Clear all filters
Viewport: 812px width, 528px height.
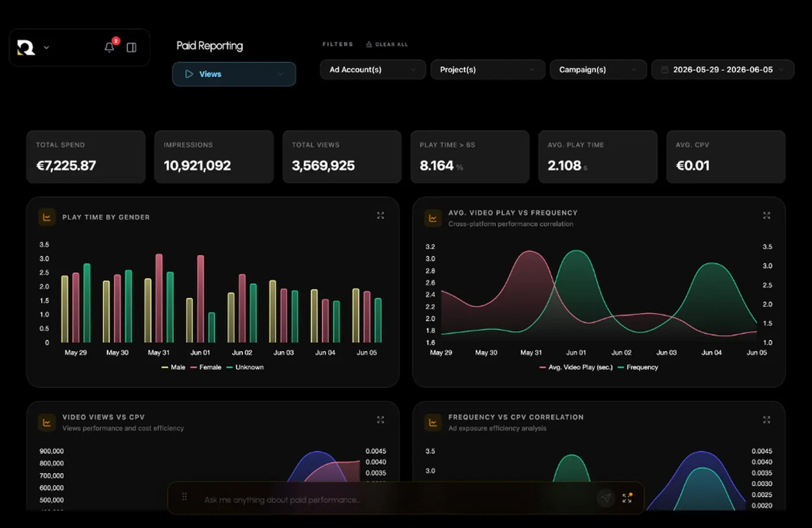(387, 44)
